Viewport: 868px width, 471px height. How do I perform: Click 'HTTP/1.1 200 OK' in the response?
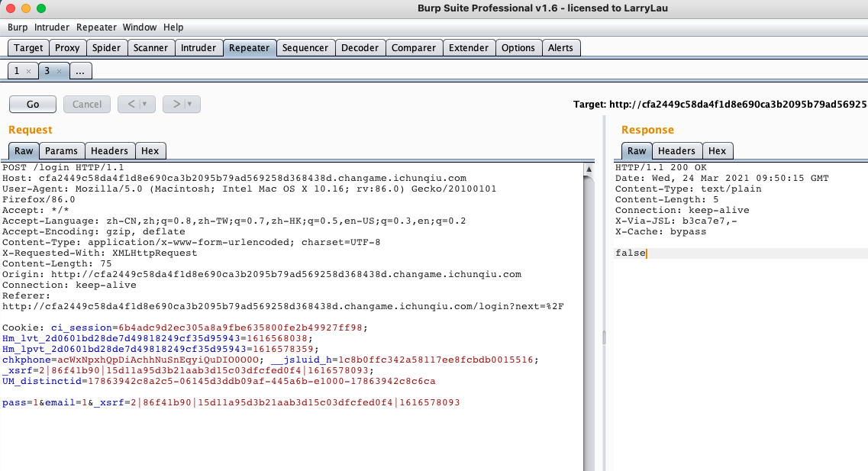point(661,167)
